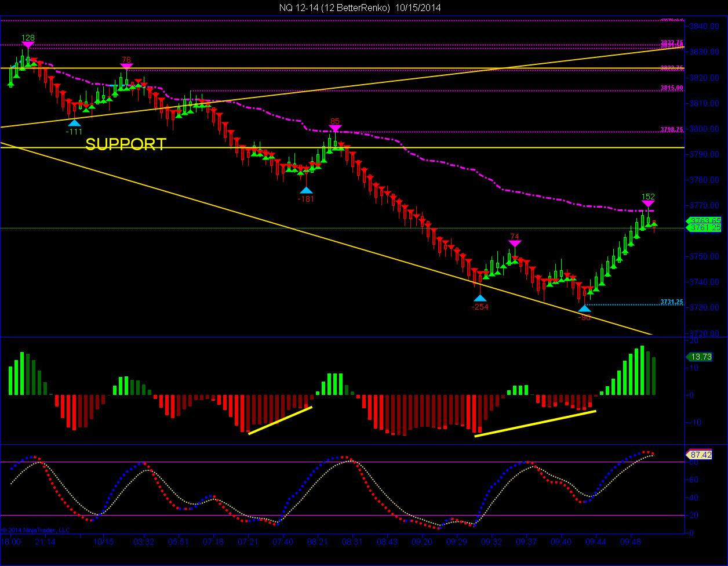Select the horizontal yellow support line under SUPPORT
Image resolution: width=728 pixels, height=566 pixels.
(342, 147)
